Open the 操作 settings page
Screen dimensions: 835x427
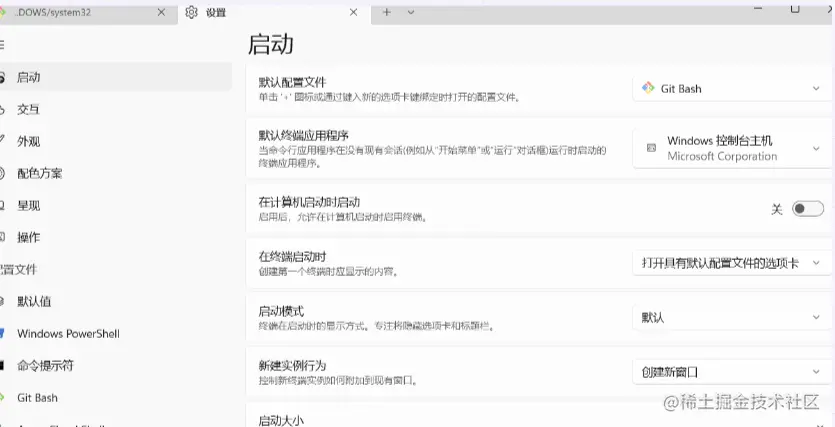[x=116, y=237]
